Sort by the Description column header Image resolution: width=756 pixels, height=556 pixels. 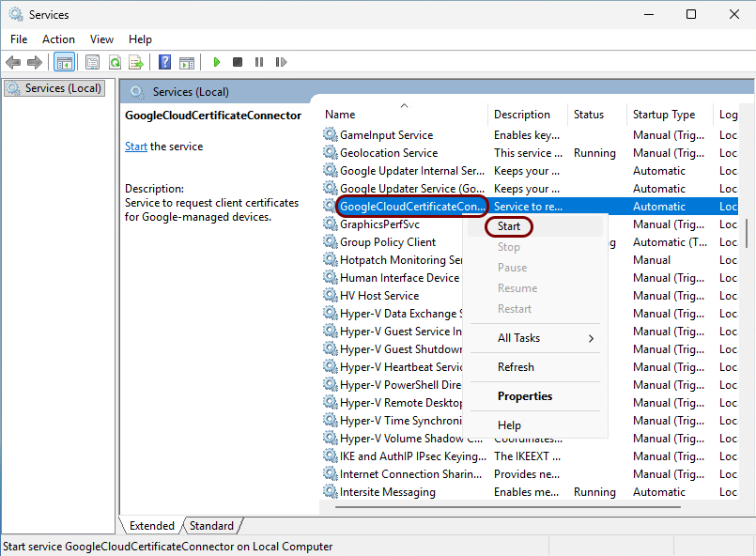pos(528,115)
